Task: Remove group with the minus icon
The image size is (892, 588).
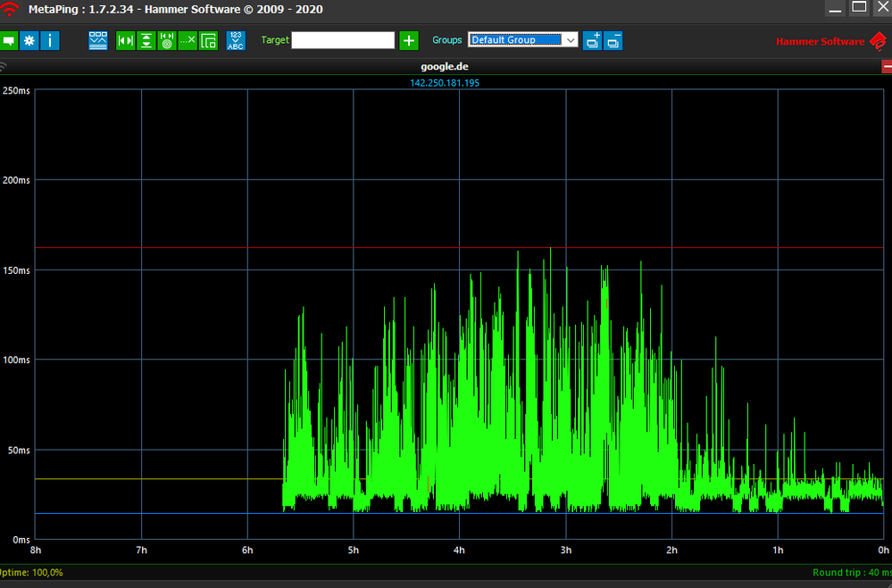Action: pyautogui.click(x=613, y=41)
